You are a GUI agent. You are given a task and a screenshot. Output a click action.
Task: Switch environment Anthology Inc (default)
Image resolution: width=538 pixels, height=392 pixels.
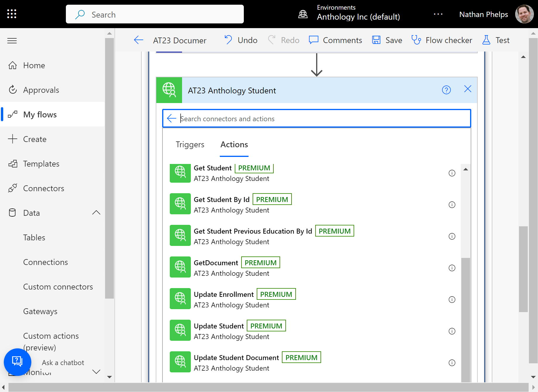358,17
